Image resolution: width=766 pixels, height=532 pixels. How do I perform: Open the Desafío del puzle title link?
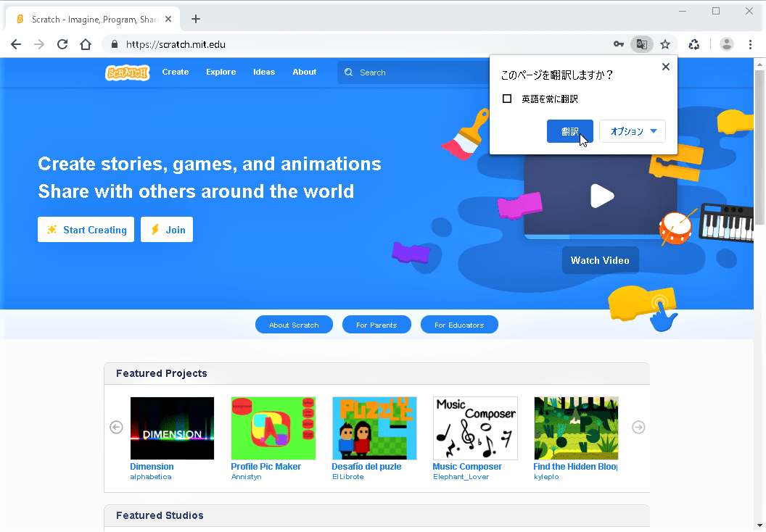366,467
